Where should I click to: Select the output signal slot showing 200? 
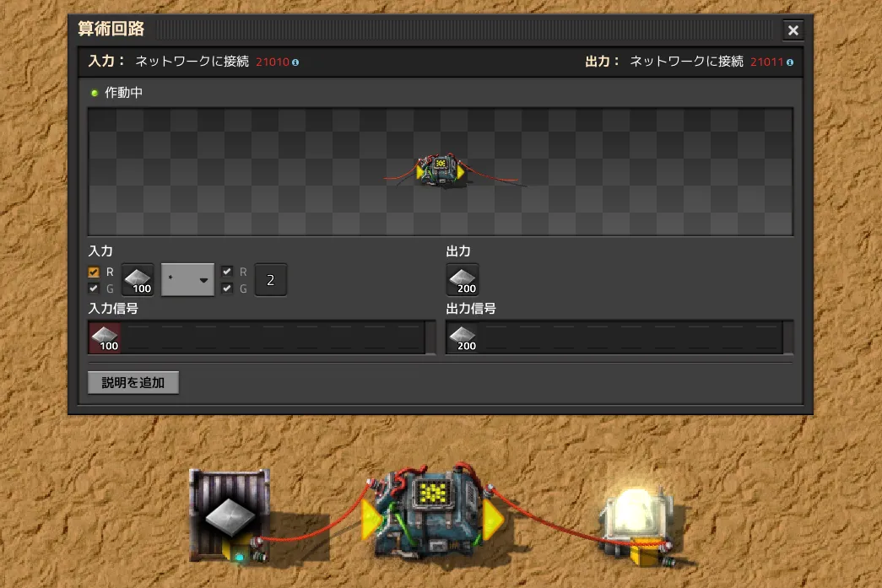point(463,279)
